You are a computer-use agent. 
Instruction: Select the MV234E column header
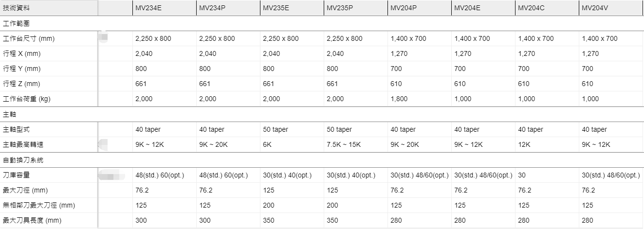point(148,8)
